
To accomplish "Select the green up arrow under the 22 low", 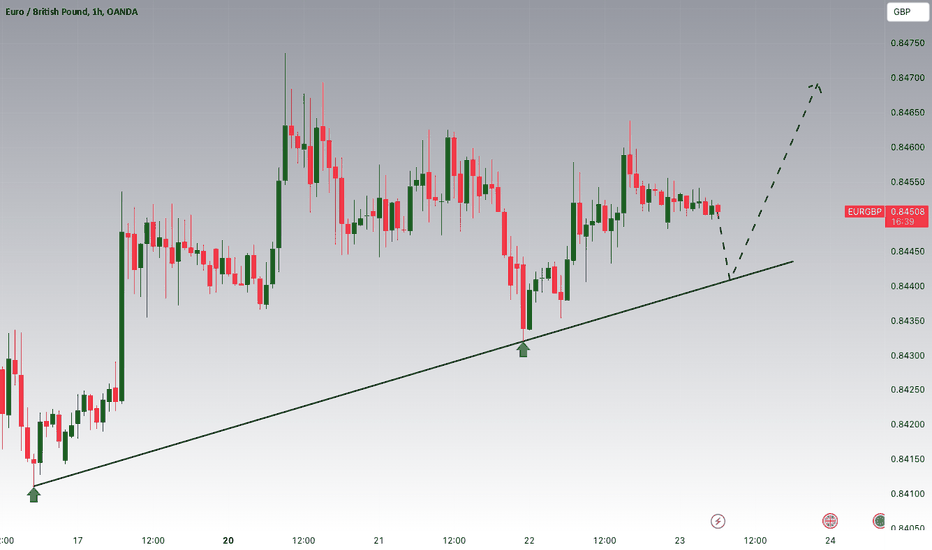I will (523, 350).
